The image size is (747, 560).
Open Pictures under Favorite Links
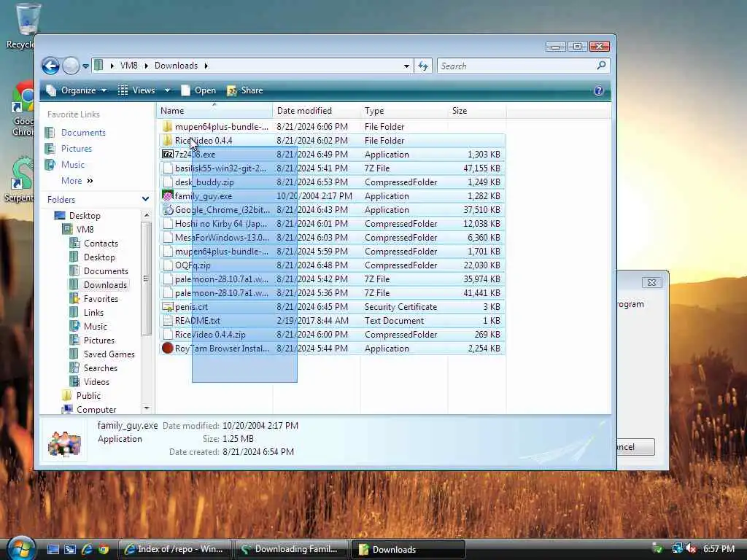tap(69, 149)
